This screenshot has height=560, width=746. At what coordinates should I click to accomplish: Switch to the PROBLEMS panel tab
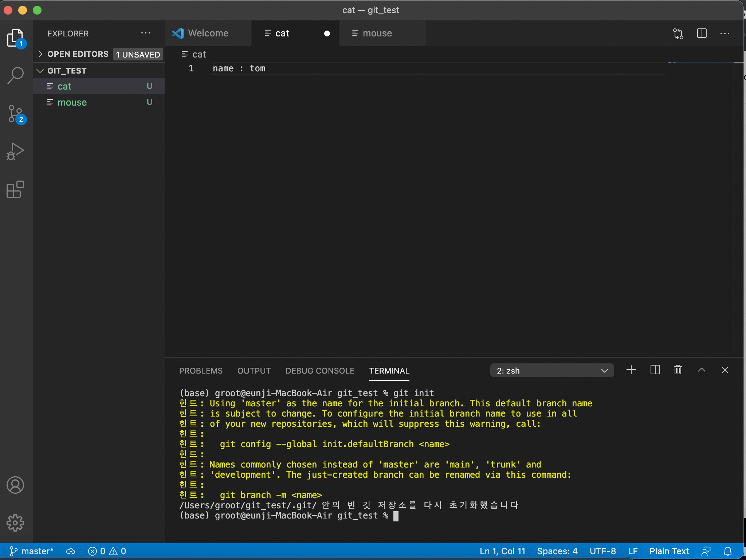201,371
